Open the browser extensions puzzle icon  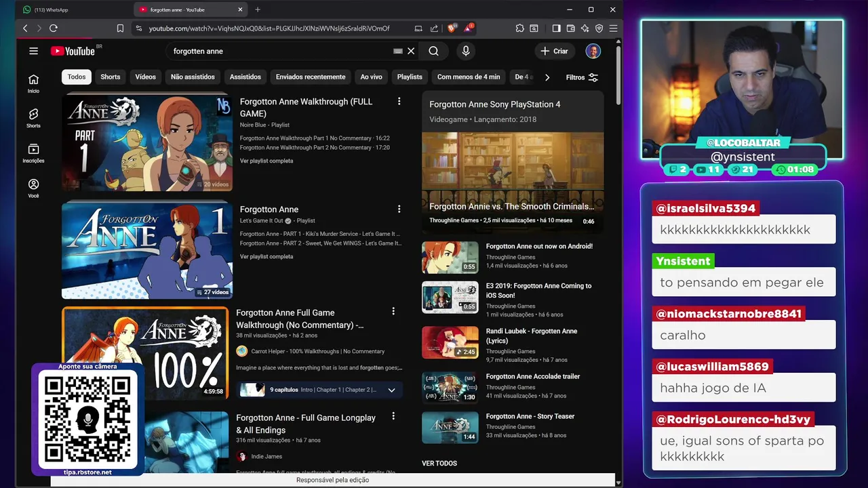(519, 28)
